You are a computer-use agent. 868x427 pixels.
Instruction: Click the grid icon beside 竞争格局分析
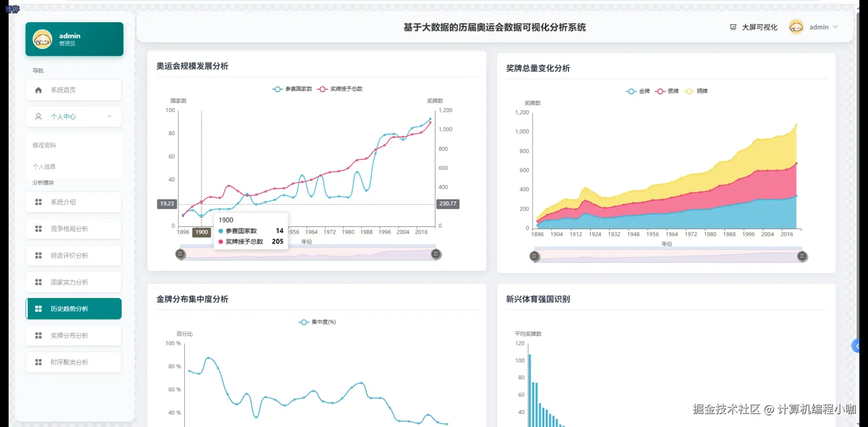39,229
